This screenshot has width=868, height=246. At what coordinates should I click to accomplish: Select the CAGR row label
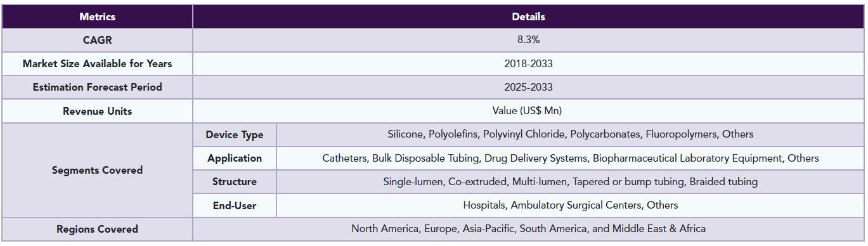[x=97, y=40]
